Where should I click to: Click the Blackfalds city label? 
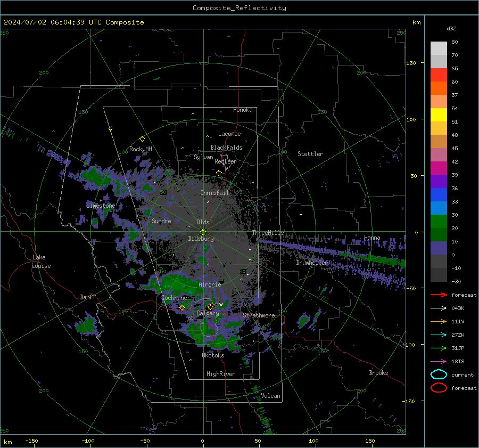point(226,148)
